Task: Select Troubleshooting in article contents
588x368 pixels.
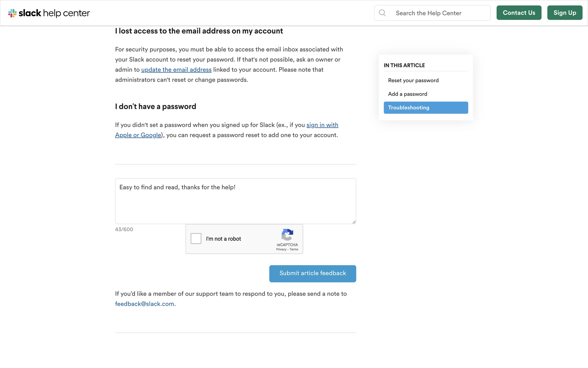Action: (426, 108)
